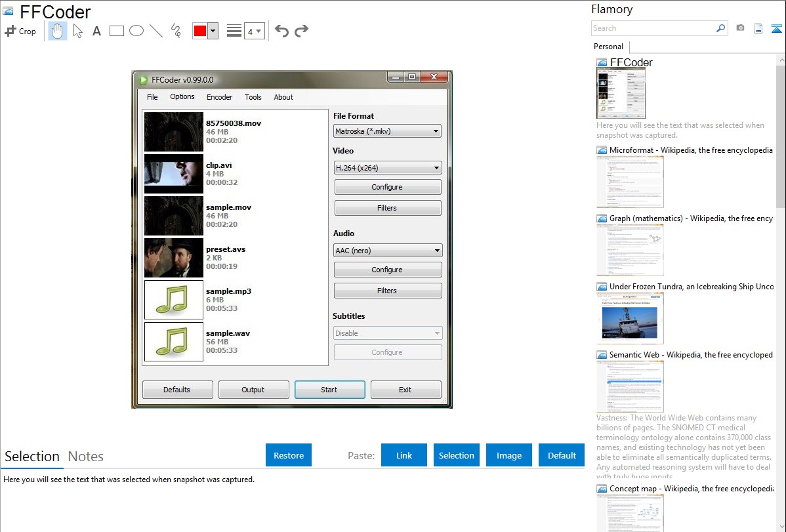Expand the Video H.264 codec dropdown
This screenshot has height=532, width=786.
tap(388, 168)
